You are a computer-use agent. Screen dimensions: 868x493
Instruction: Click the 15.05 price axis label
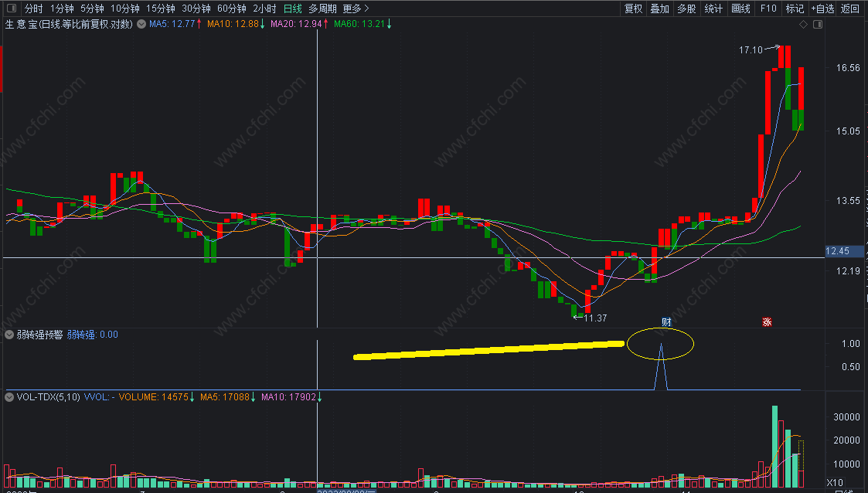click(x=848, y=131)
